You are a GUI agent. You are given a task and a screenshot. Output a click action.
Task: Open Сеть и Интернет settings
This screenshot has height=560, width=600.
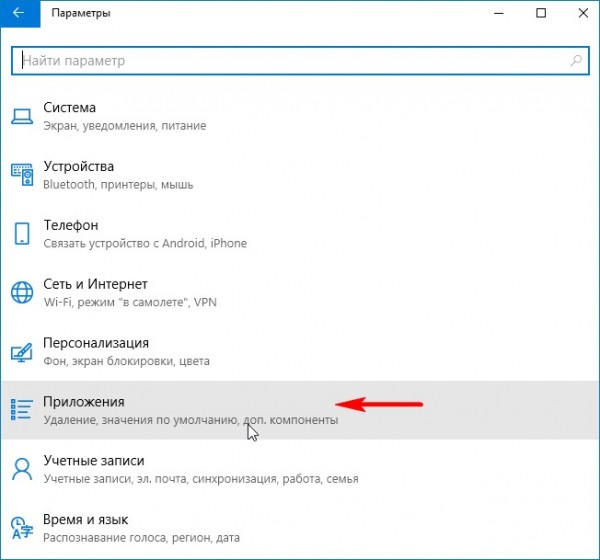pyautogui.click(x=300, y=292)
